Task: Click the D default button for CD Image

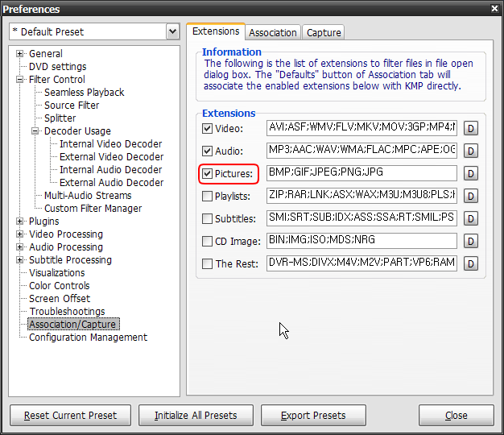Action: click(x=471, y=241)
